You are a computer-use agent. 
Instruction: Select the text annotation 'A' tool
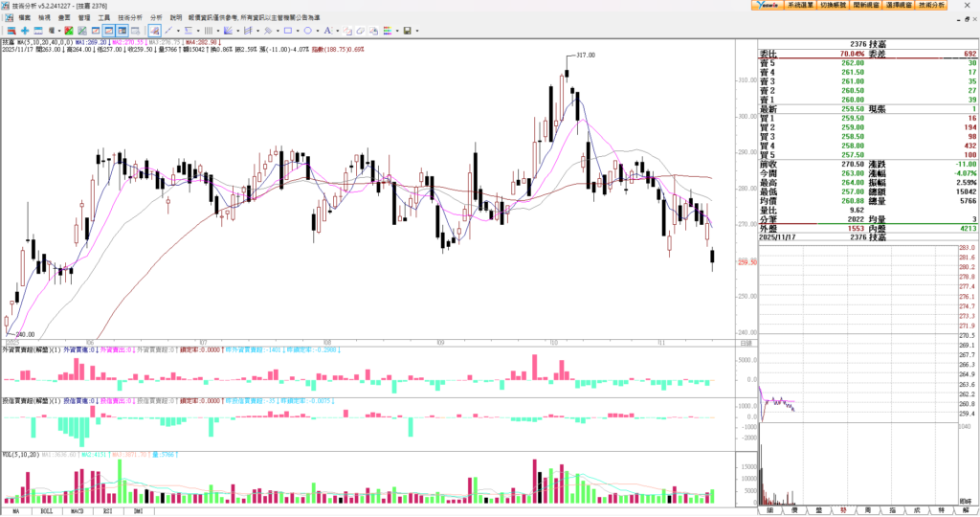click(327, 31)
